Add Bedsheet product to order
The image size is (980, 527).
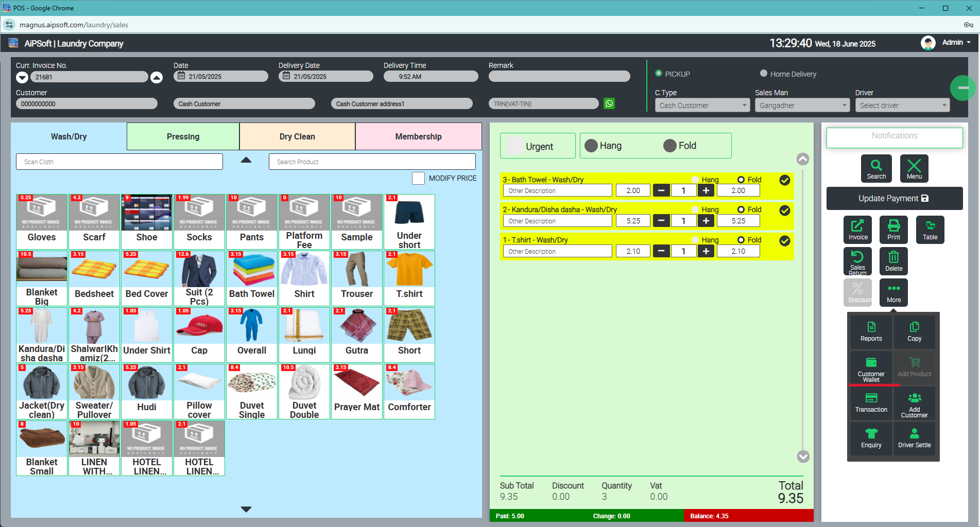tap(94, 278)
